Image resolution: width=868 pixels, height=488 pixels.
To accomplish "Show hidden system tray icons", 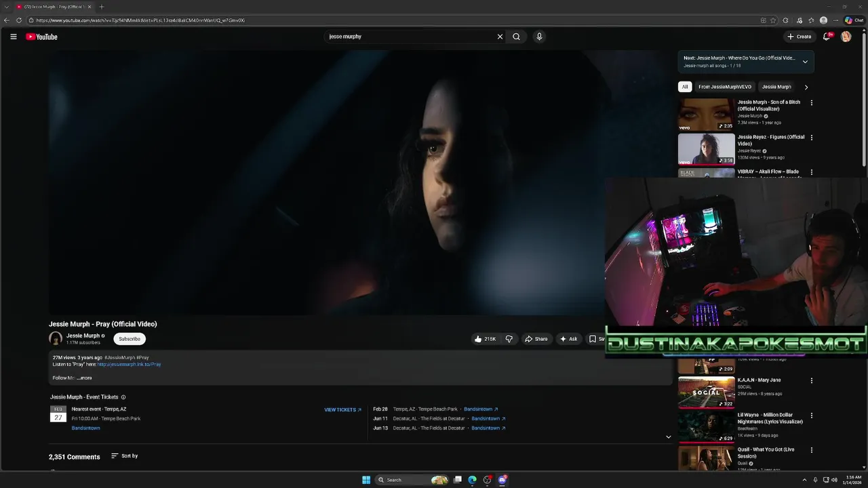I will tap(804, 480).
